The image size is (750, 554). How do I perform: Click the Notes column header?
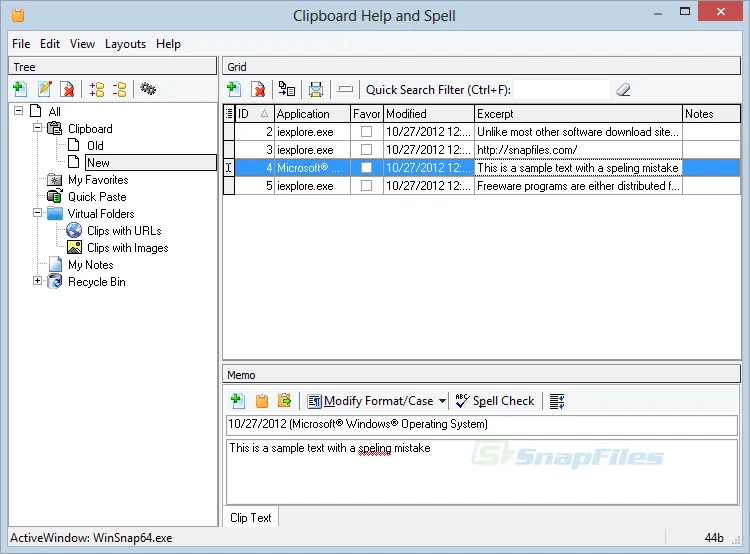[711, 113]
